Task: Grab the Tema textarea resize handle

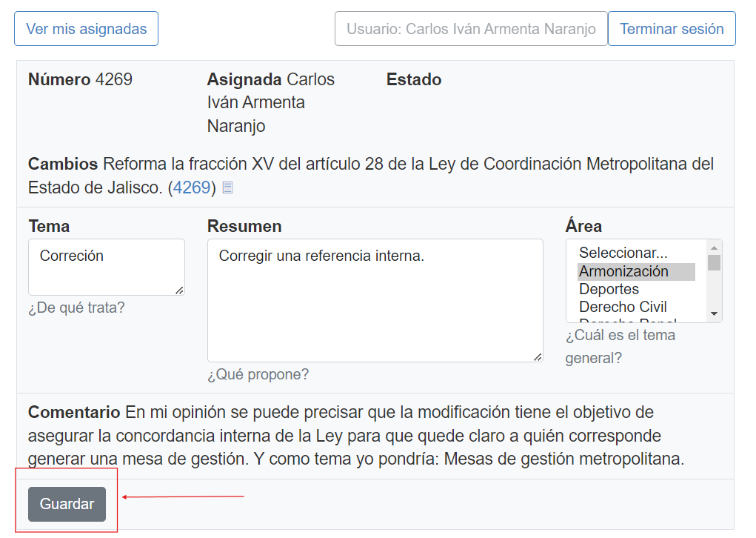Action: coord(179,290)
